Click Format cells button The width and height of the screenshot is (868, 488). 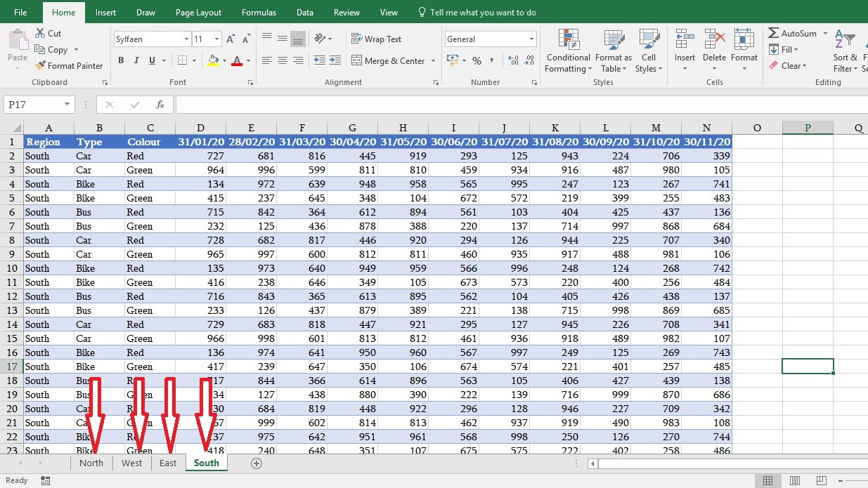(x=744, y=51)
